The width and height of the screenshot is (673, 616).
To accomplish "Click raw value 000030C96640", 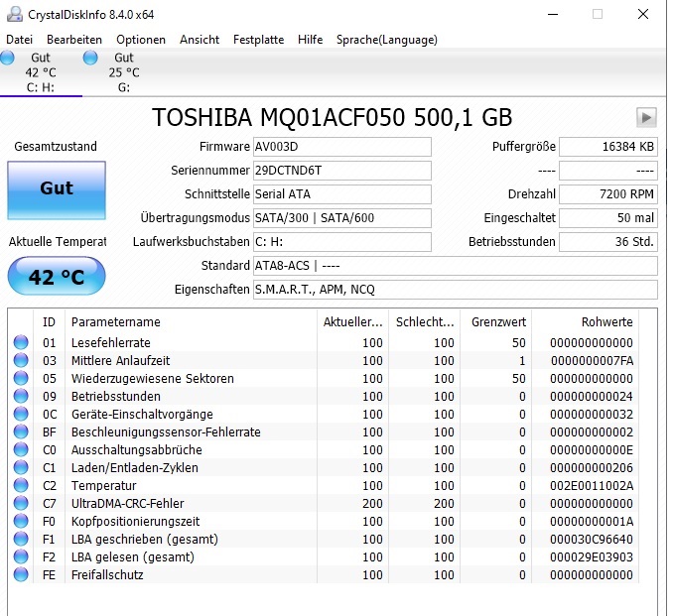I will point(592,540).
